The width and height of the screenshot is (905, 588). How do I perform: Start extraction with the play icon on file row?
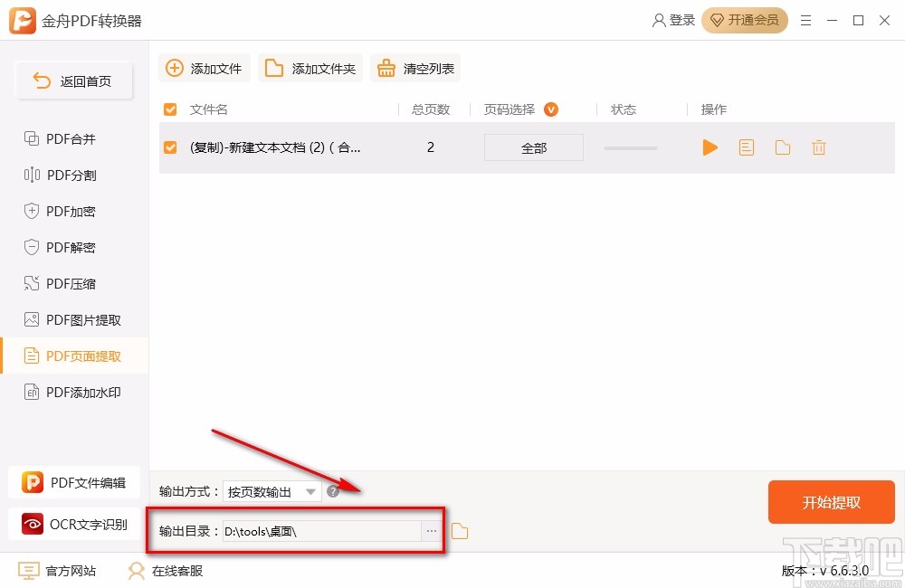(710, 147)
